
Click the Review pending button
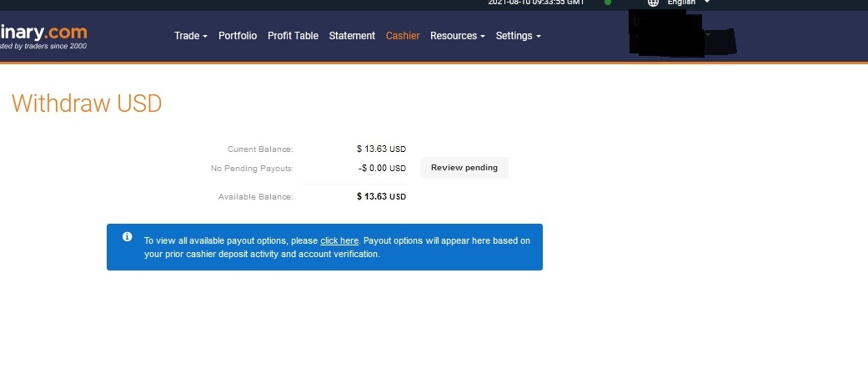[464, 167]
